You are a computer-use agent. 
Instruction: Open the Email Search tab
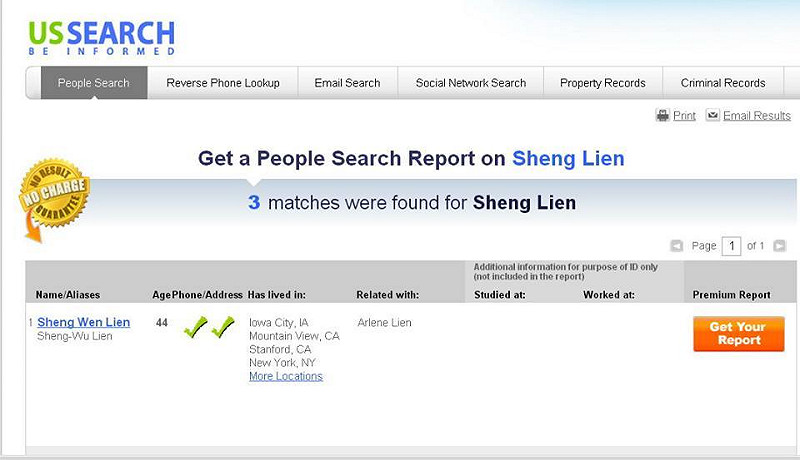[347, 83]
